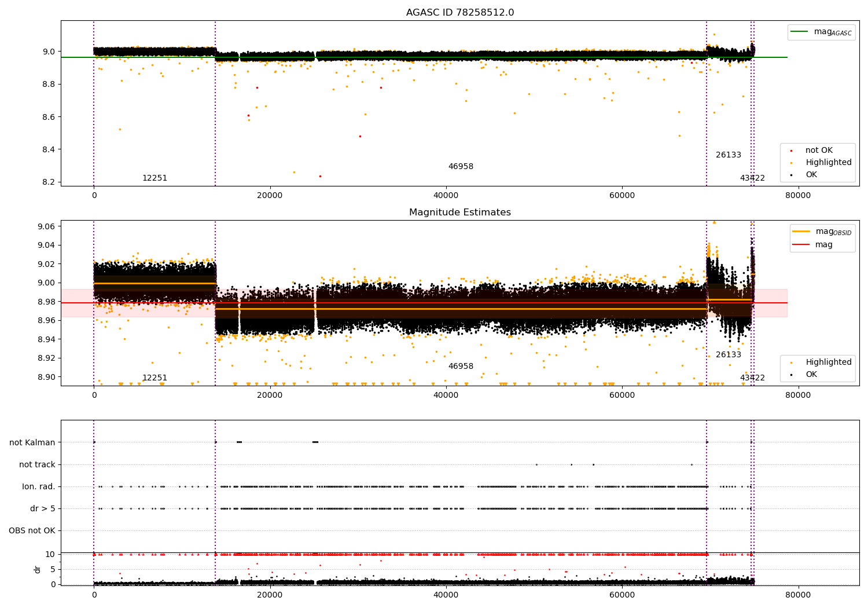Click obsid label '12251' in the Magnitude Estimates plot
The image size is (868, 608).
tap(155, 378)
